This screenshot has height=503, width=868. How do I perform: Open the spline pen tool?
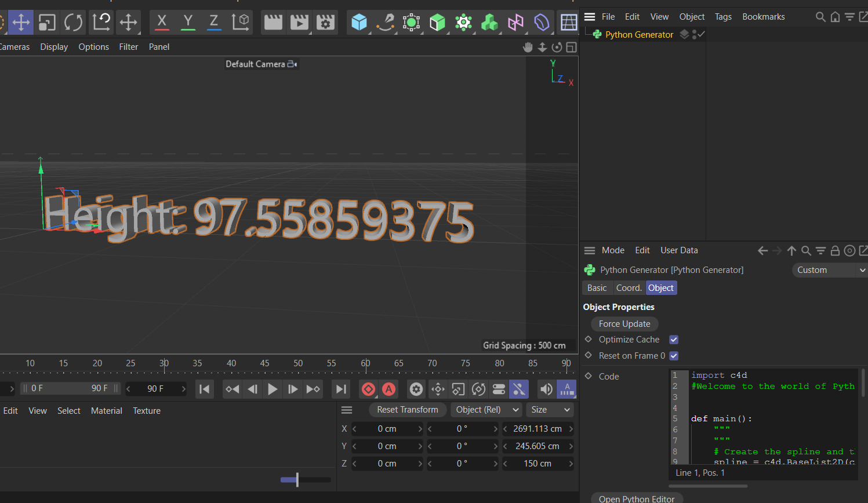pyautogui.click(x=386, y=23)
